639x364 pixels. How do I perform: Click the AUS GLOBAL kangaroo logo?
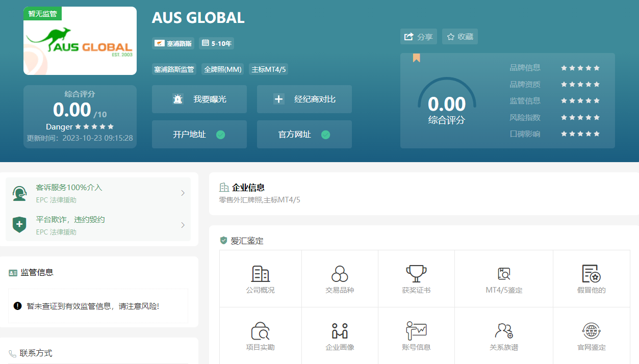click(80, 41)
